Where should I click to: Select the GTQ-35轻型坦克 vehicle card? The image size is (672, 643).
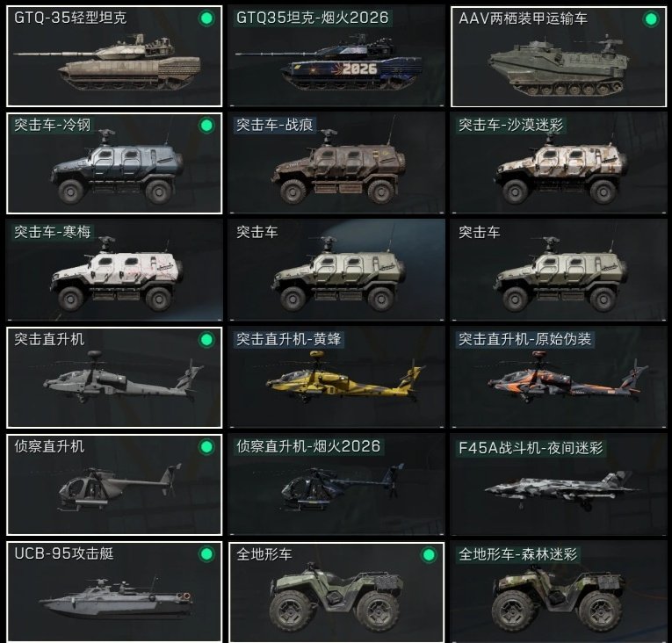pos(114,56)
